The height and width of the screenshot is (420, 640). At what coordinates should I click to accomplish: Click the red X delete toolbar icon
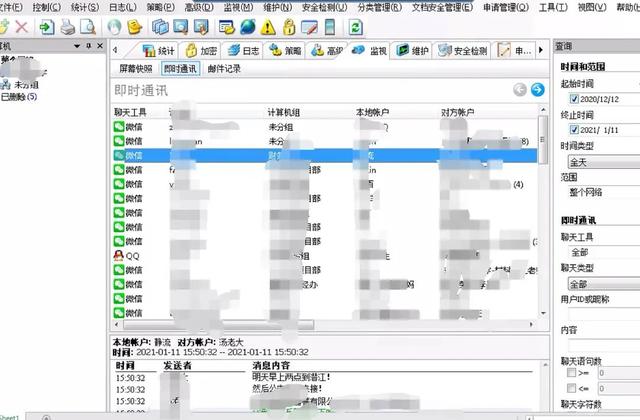pyautogui.click(x=22, y=27)
